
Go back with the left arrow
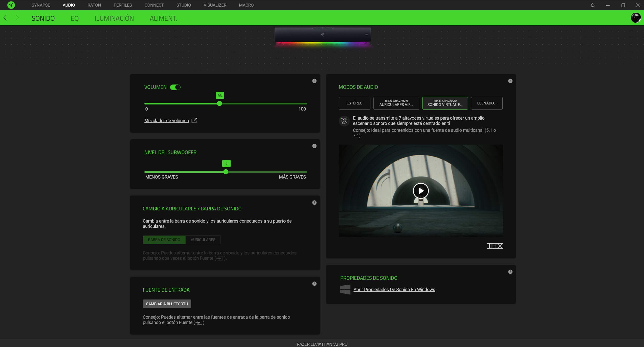tap(5, 18)
